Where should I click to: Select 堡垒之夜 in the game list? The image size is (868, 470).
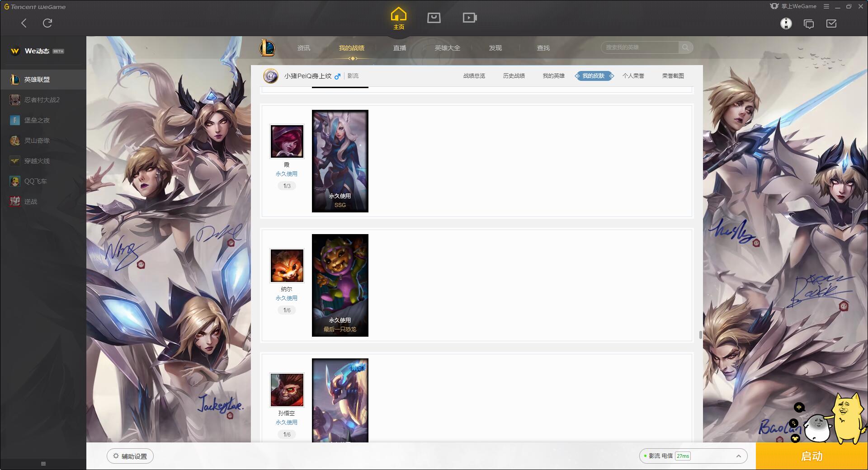[43, 120]
